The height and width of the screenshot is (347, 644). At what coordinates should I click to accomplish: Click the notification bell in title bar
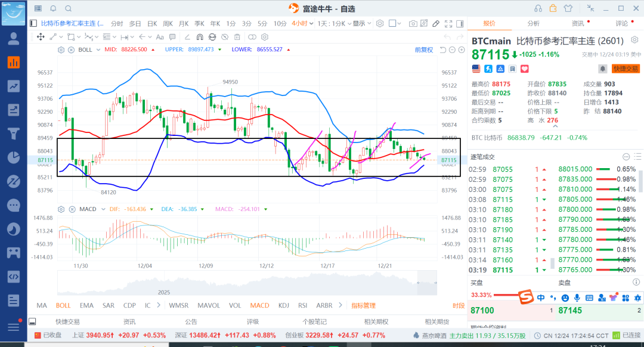(x=54, y=8)
